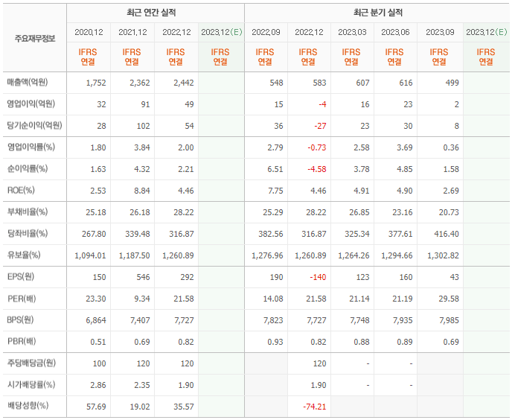The width and height of the screenshot is (515, 420).
Task: Click the 시가배당률(%) row label
Action: [x=31, y=384]
